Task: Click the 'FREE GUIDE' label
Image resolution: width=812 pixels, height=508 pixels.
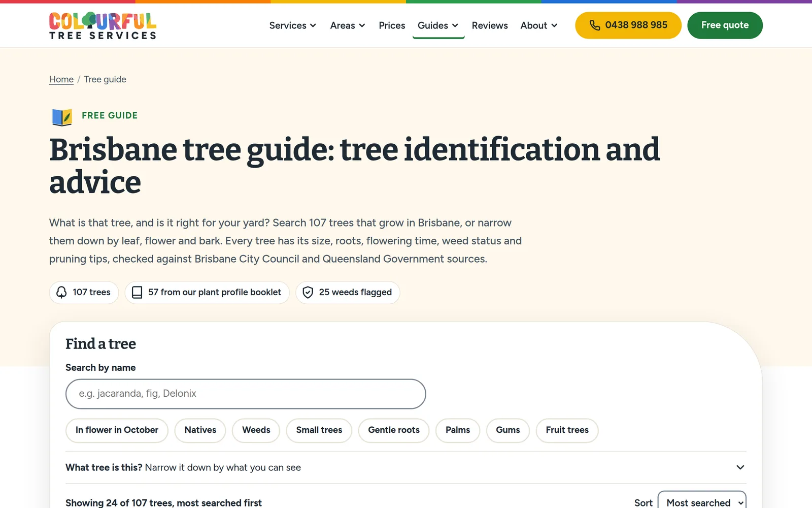Action: [110, 115]
